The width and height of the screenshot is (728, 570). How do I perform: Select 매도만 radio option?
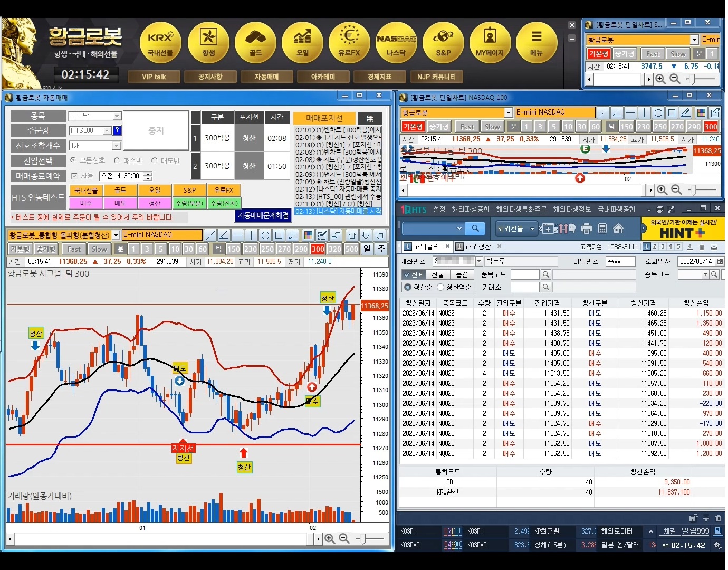[154, 160]
